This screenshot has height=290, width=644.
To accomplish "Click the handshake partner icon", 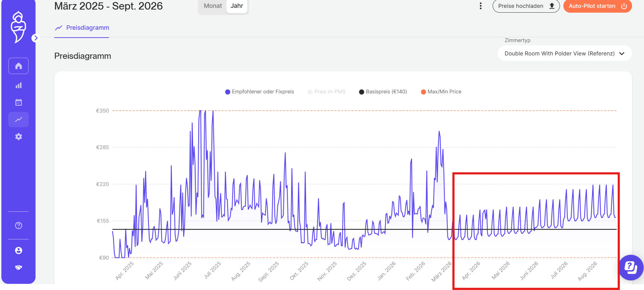I will [x=18, y=267].
